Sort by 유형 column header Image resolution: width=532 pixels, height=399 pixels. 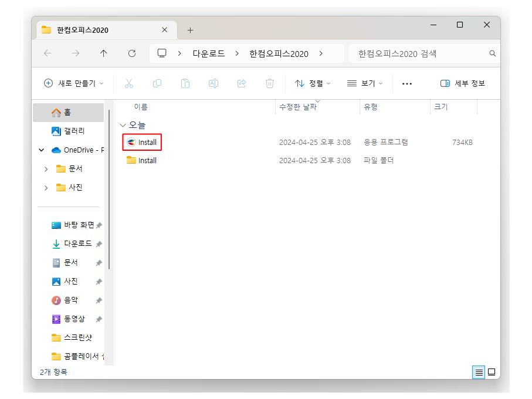(370, 107)
